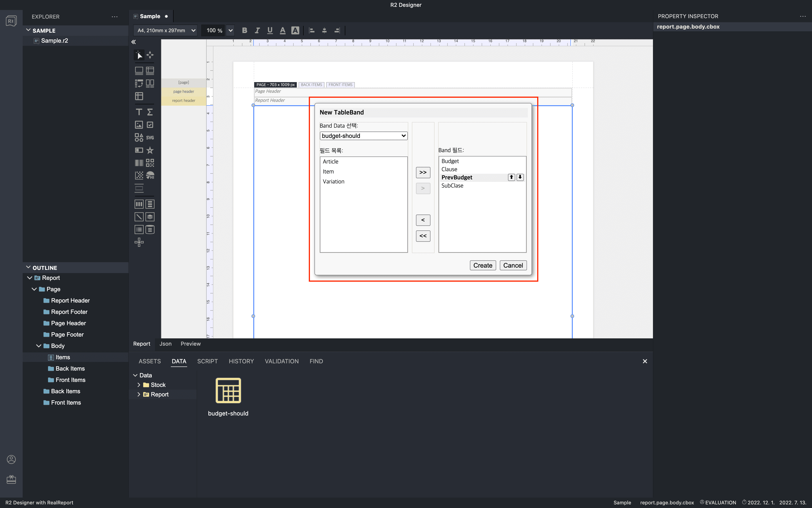Select the move/pan tool icon
Viewport: 812px width, 508px height.
150,55
